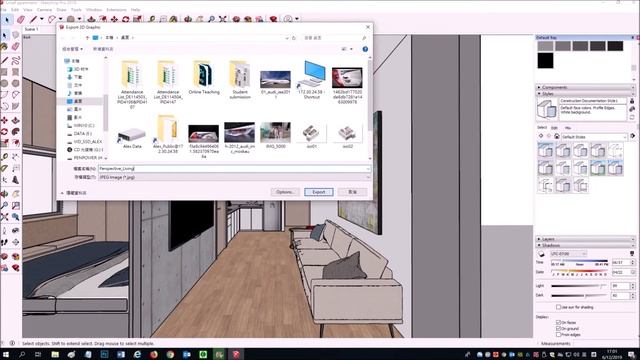Switch to the Edit tab in Styles
640x360 pixels.
click(x=554, y=128)
